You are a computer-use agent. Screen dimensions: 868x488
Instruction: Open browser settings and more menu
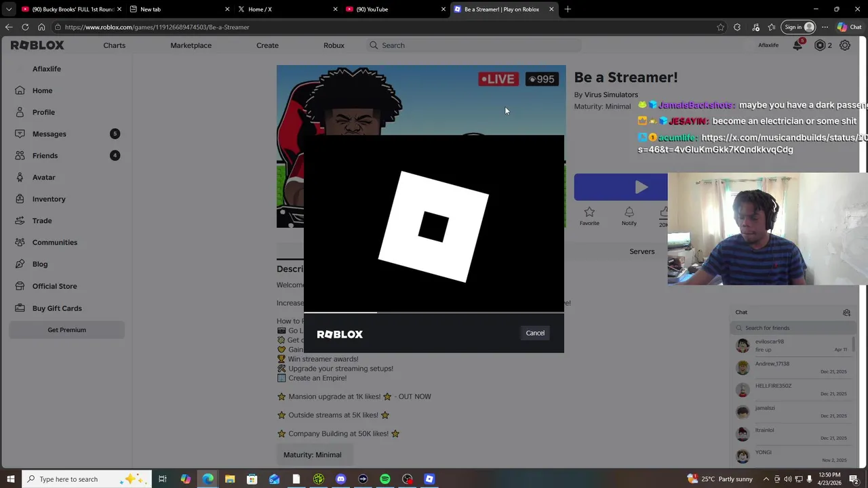[825, 27]
